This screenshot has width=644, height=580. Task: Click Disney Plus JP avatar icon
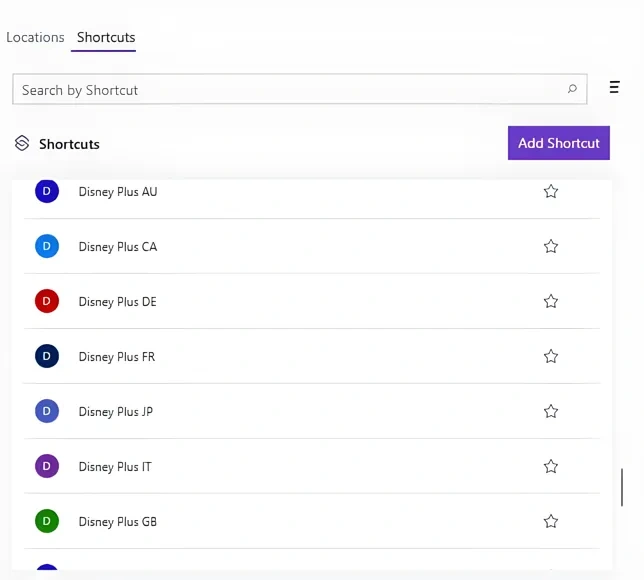click(x=47, y=411)
